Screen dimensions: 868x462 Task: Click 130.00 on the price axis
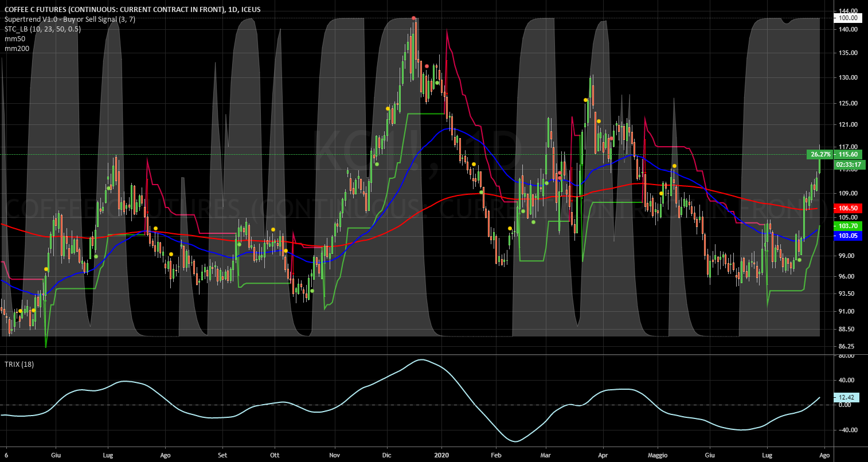pos(849,77)
